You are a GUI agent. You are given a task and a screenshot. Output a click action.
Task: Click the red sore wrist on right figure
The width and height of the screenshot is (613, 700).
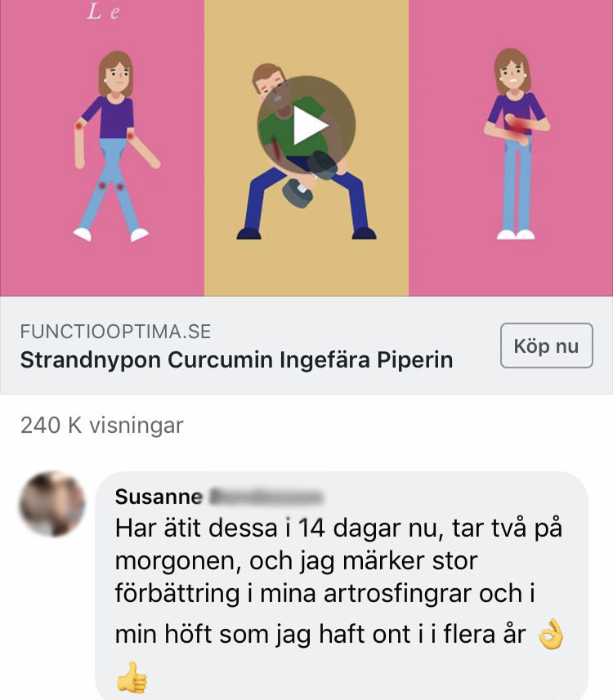[518, 126]
